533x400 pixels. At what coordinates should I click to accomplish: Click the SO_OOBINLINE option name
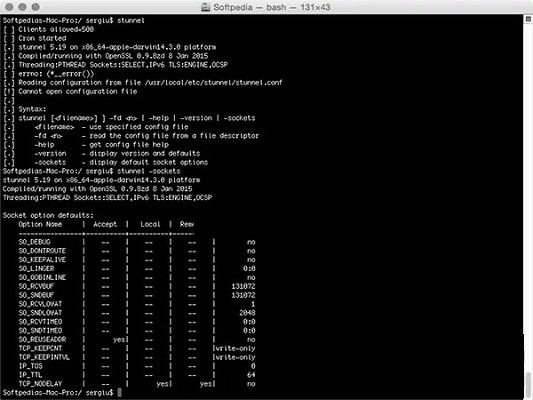pos(42,277)
